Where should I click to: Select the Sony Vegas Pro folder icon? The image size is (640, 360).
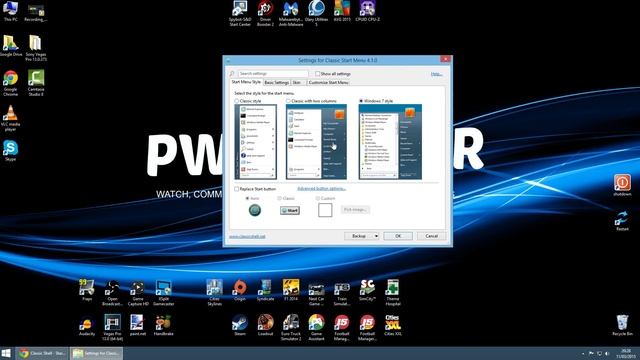36,48
